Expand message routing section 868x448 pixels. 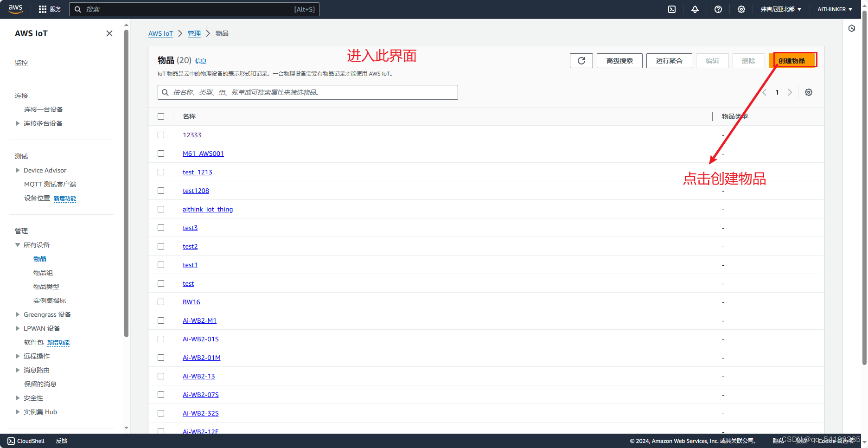[18, 370]
